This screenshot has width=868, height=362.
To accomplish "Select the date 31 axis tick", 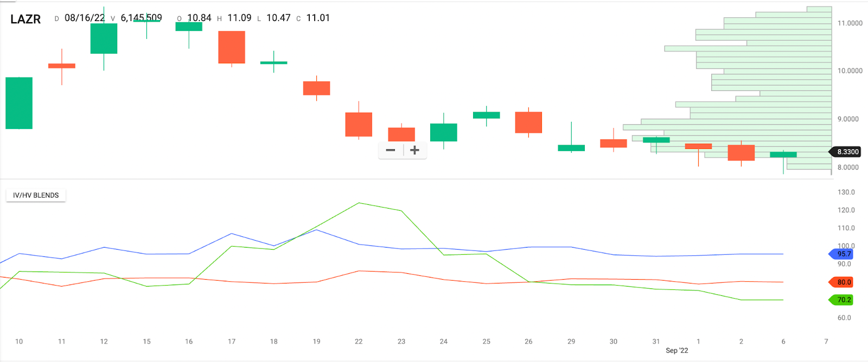I will pos(656,341).
